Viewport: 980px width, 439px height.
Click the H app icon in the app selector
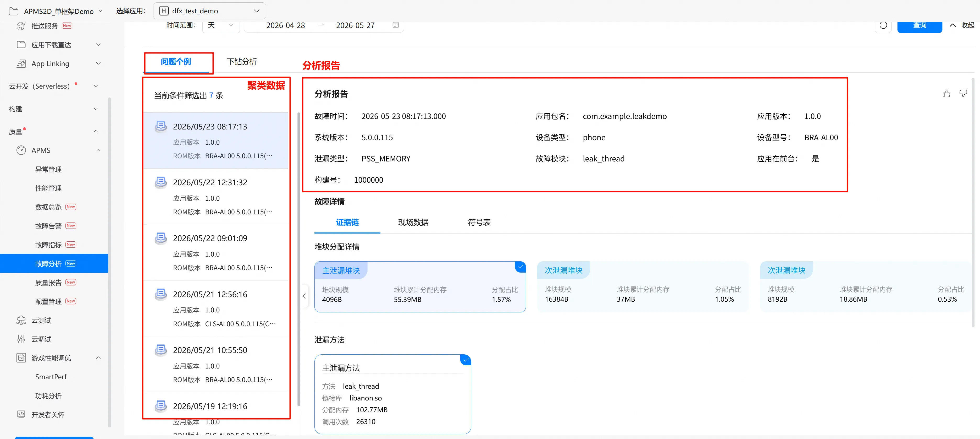click(164, 11)
